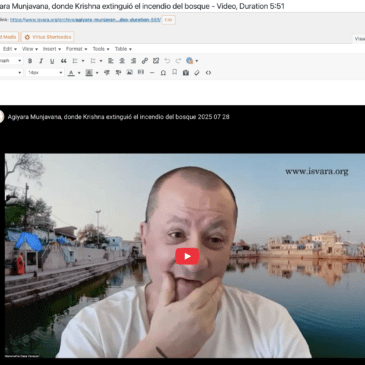Align text left
This screenshot has width=365, height=365.
point(111,61)
